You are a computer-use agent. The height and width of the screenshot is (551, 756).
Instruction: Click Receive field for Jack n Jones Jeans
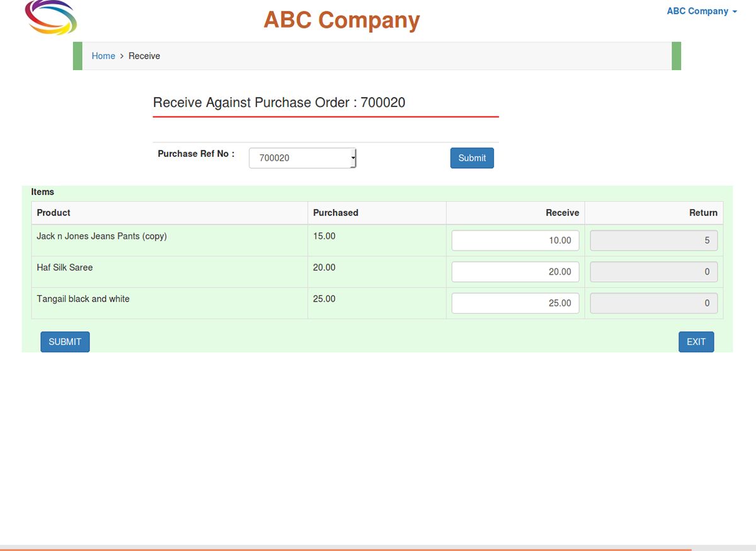click(x=515, y=241)
